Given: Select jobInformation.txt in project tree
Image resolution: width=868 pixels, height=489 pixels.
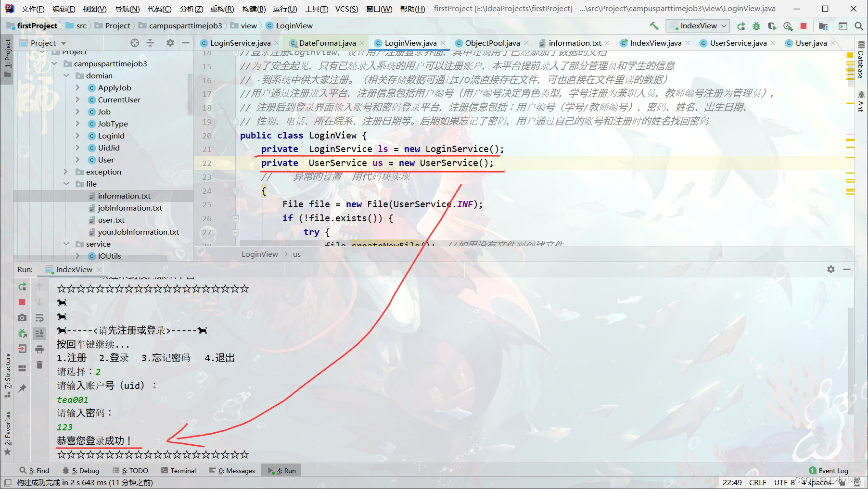Looking at the screenshot, I should point(130,208).
